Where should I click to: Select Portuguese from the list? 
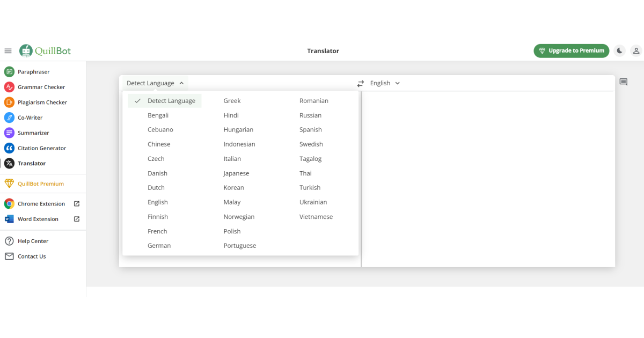point(240,246)
